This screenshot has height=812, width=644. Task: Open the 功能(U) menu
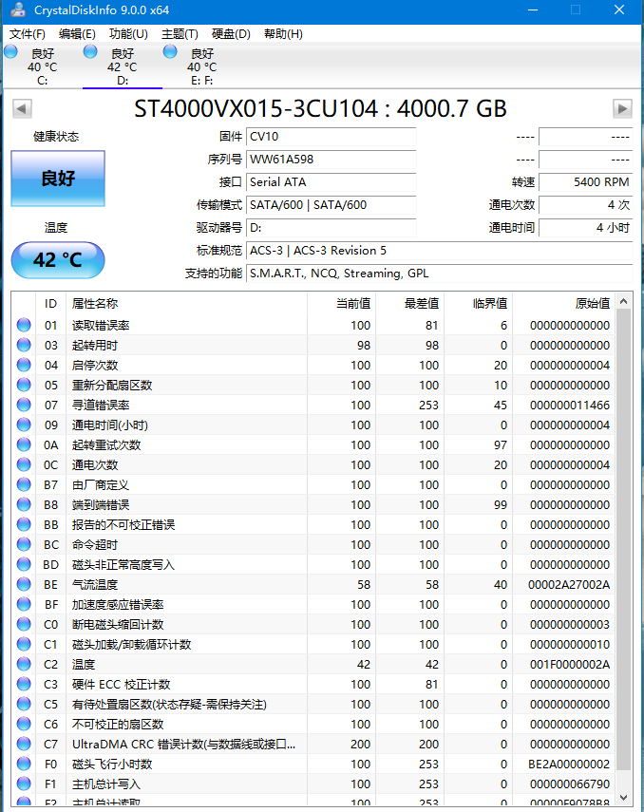coord(128,34)
